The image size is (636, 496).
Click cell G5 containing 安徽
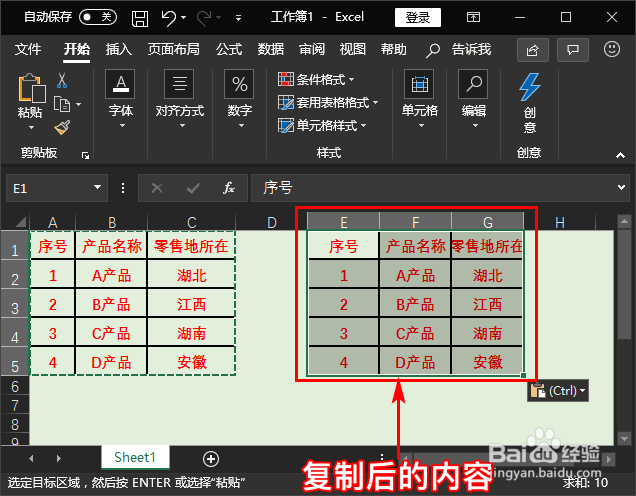tap(487, 362)
